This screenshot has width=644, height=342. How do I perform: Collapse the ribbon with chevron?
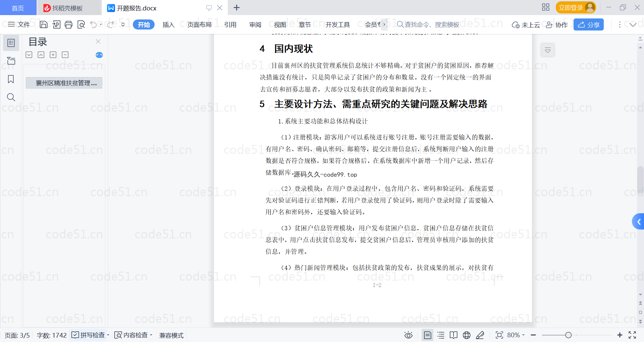click(633, 24)
